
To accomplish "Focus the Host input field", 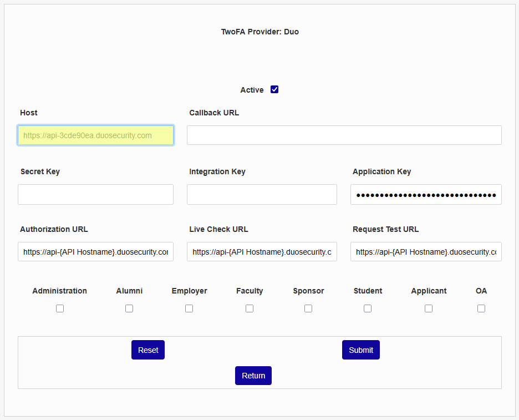I will [95, 135].
